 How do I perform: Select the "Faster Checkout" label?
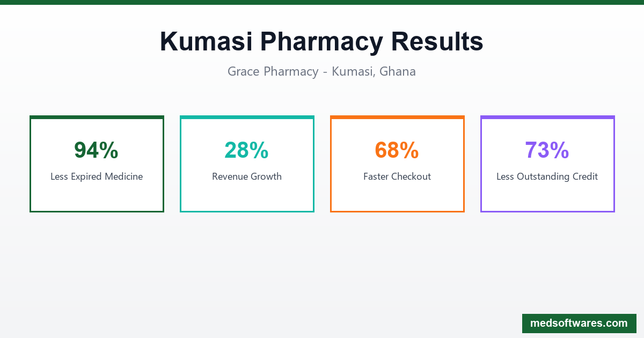click(397, 177)
